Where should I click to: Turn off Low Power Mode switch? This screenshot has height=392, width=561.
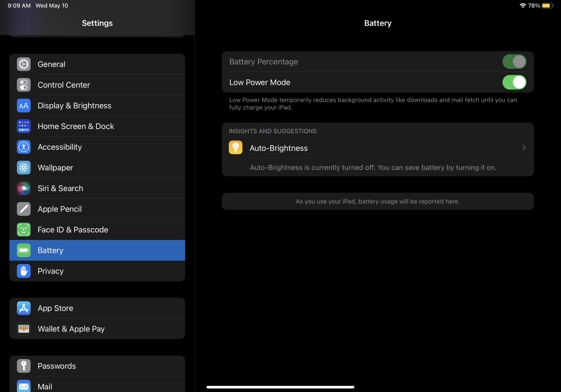[514, 82]
